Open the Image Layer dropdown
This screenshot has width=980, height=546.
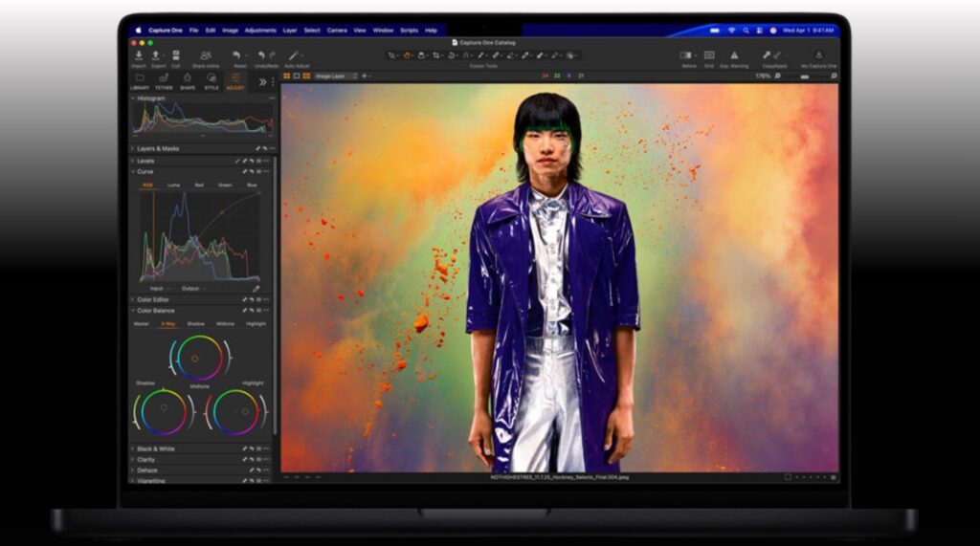(336, 76)
